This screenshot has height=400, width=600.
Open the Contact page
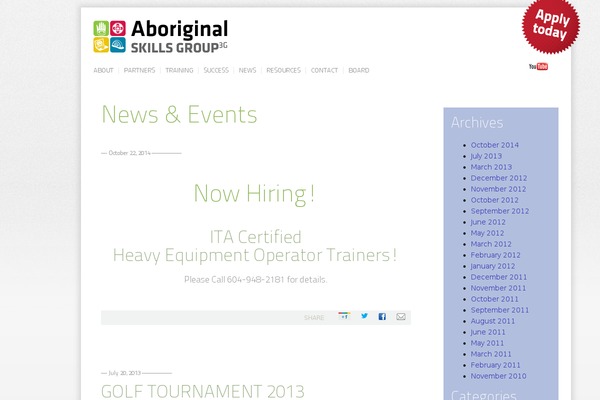[x=324, y=71]
